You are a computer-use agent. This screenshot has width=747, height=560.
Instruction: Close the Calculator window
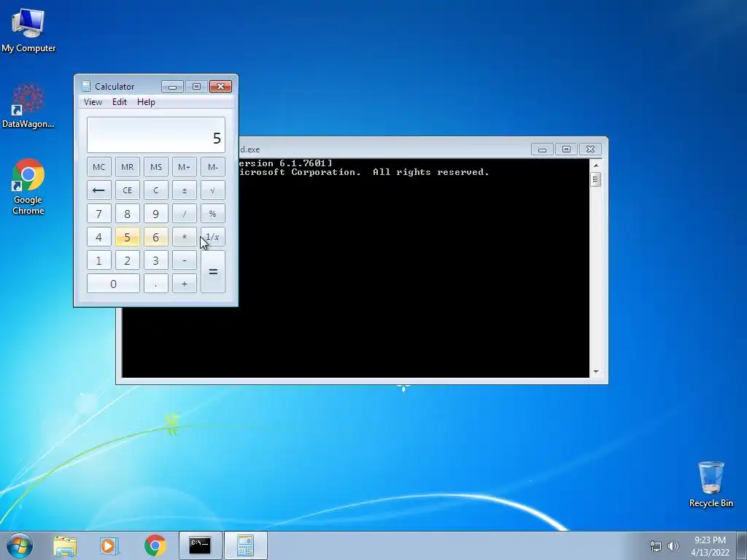tap(220, 86)
